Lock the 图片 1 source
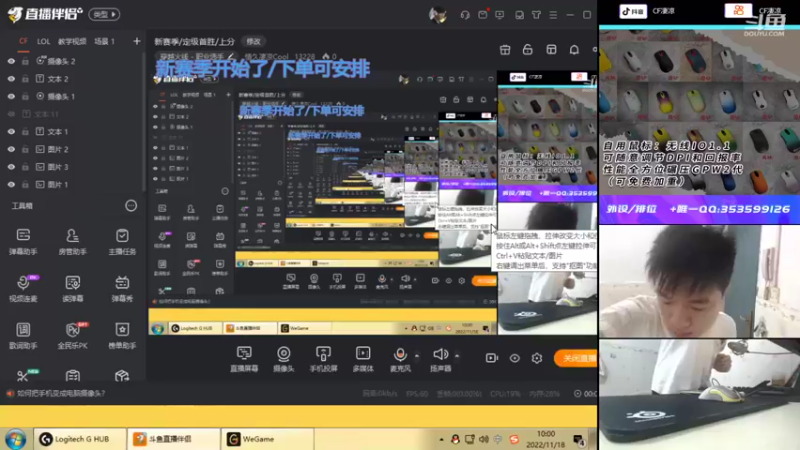Screen dimensions: 800x450 25,184
